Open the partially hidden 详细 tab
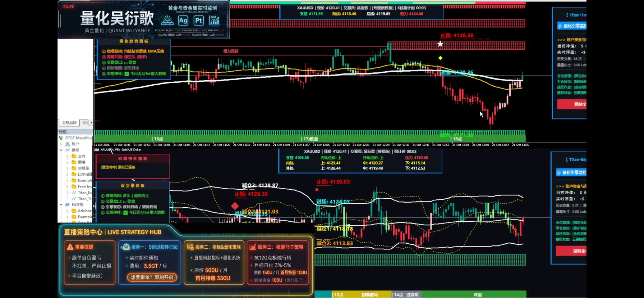 84,123
